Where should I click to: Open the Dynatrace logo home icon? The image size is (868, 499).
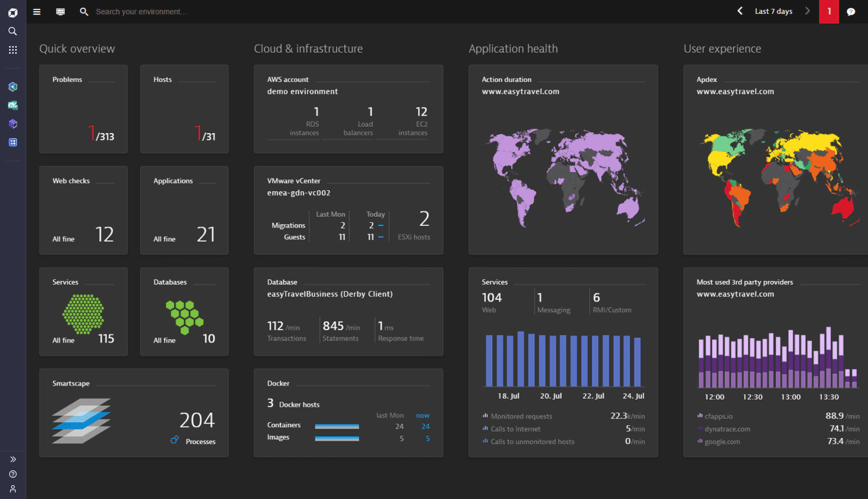point(13,12)
